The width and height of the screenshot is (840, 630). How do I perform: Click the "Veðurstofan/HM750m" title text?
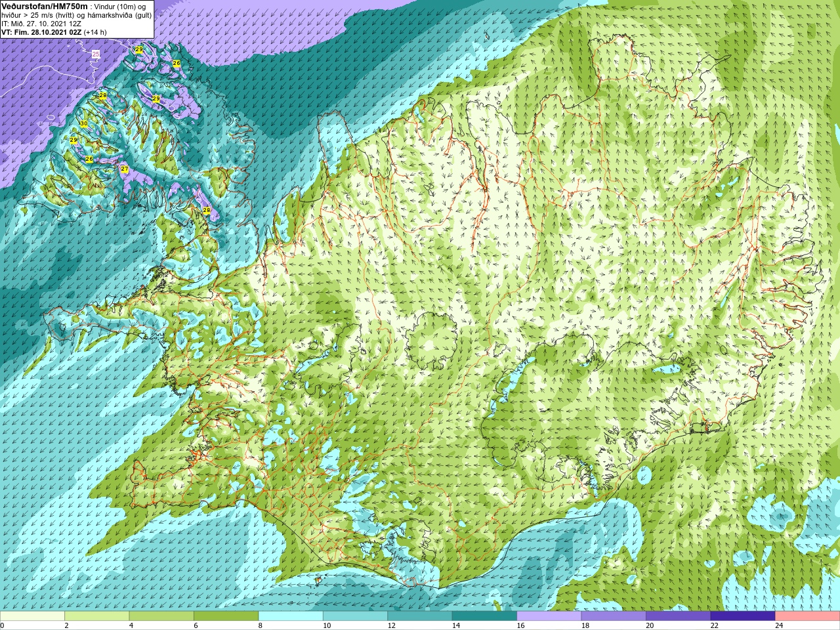coord(45,6)
